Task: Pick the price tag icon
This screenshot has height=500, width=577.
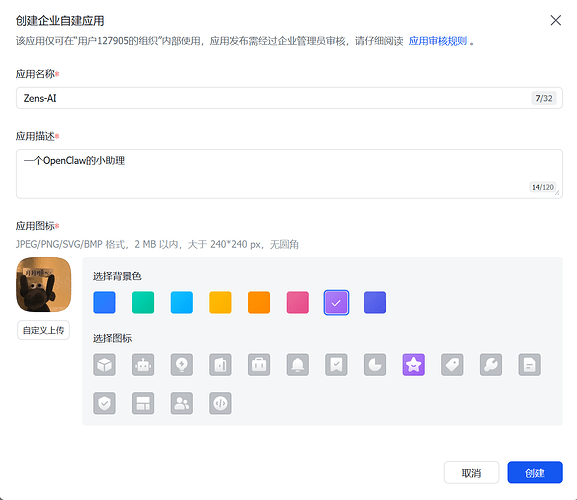Action: pos(452,365)
